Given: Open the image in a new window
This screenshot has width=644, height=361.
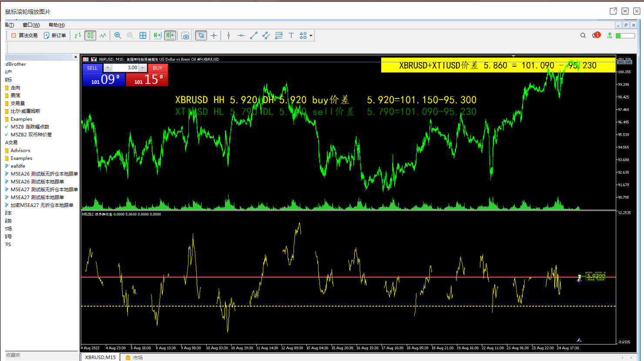Looking at the screenshot, I should pyautogui.click(x=613, y=11).
